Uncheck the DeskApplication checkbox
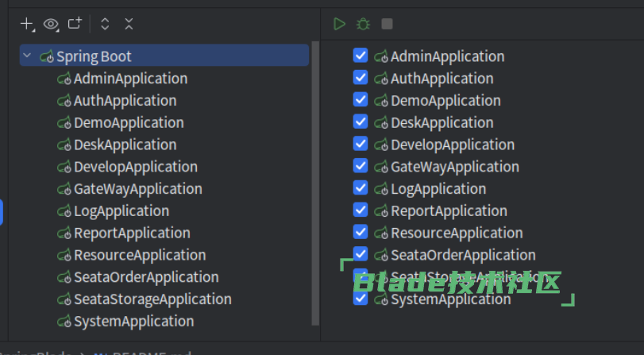The width and height of the screenshot is (644, 355). pos(361,122)
